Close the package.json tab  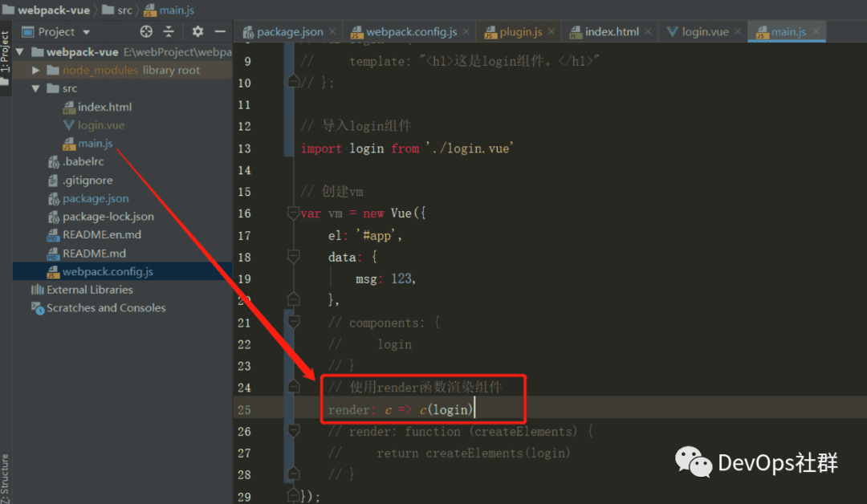coord(332,32)
